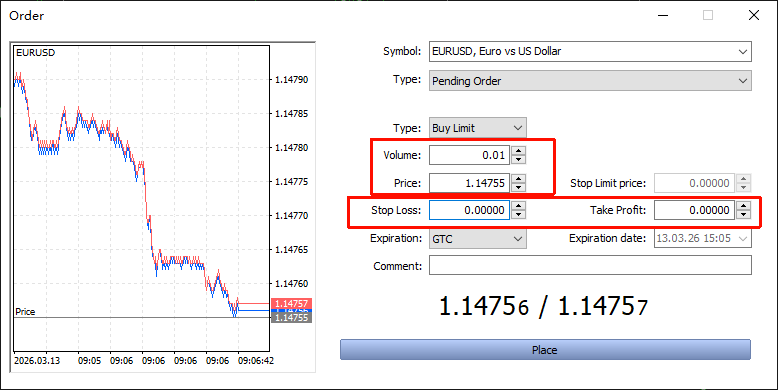Click the 2026.03.13 date axis label
The width and height of the screenshot is (778, 390).
pyautogui.click(x=37, y=361)
